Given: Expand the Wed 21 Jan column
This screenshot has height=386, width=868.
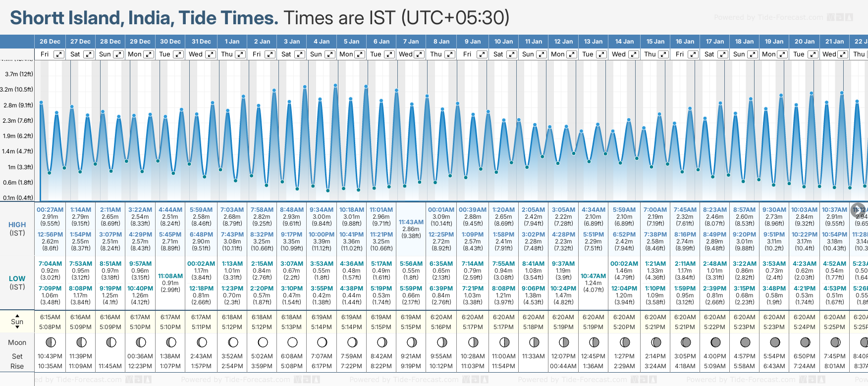Looking at the screenshot, I should [x=843, y=54].
